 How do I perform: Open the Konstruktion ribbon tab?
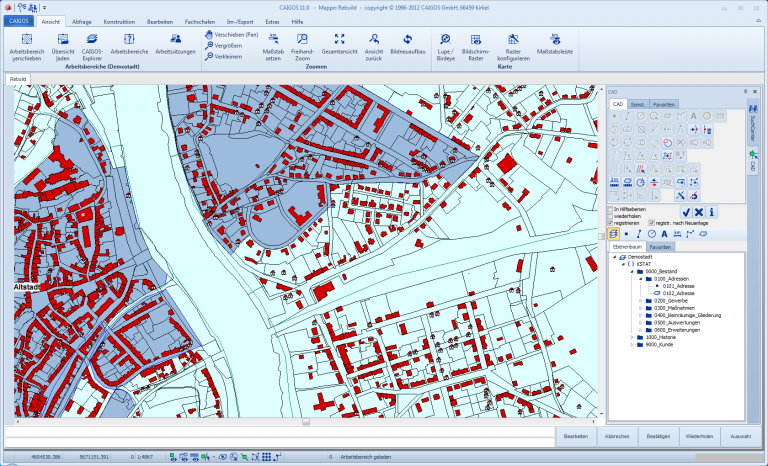[119, 20]
